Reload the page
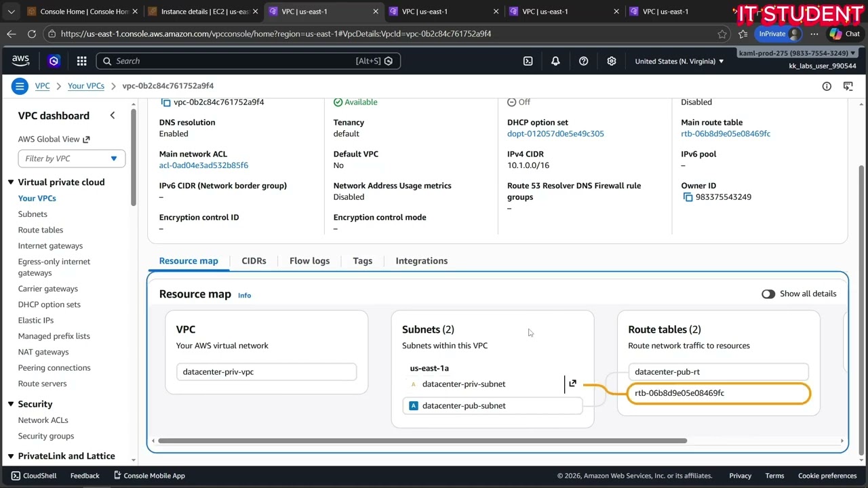The width and height of the screenshot is (868, 488). pos(31,33)
